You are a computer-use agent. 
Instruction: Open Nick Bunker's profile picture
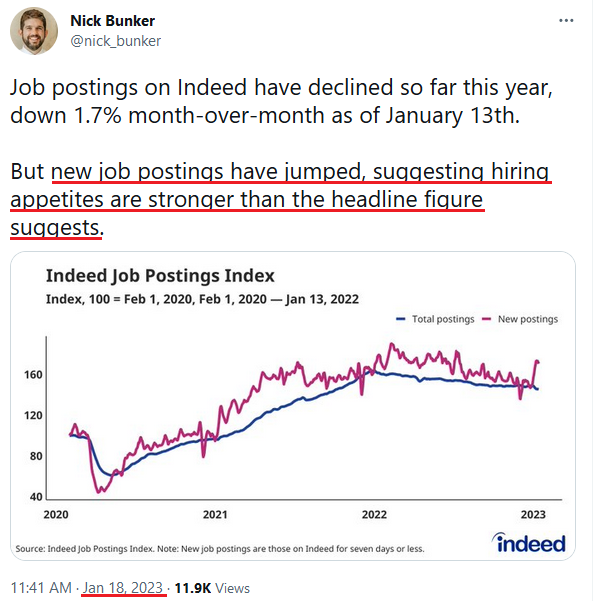34,31
